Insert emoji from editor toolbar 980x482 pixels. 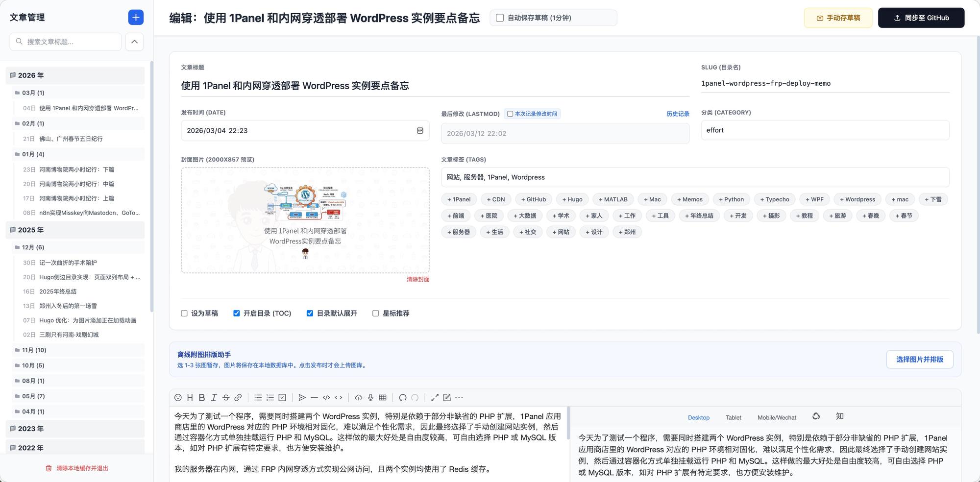[x=178, y=398]
